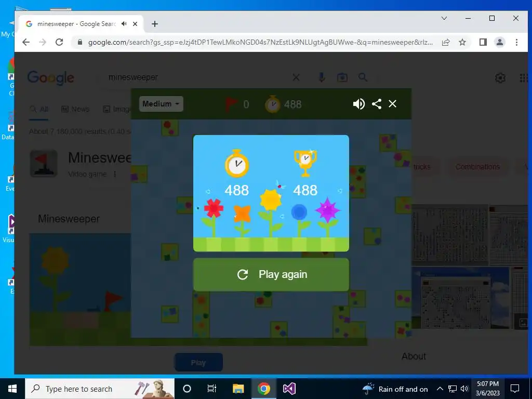Open Chrome three-dot menu
Viewport: 532px width, 399px height.
point(516,42)
